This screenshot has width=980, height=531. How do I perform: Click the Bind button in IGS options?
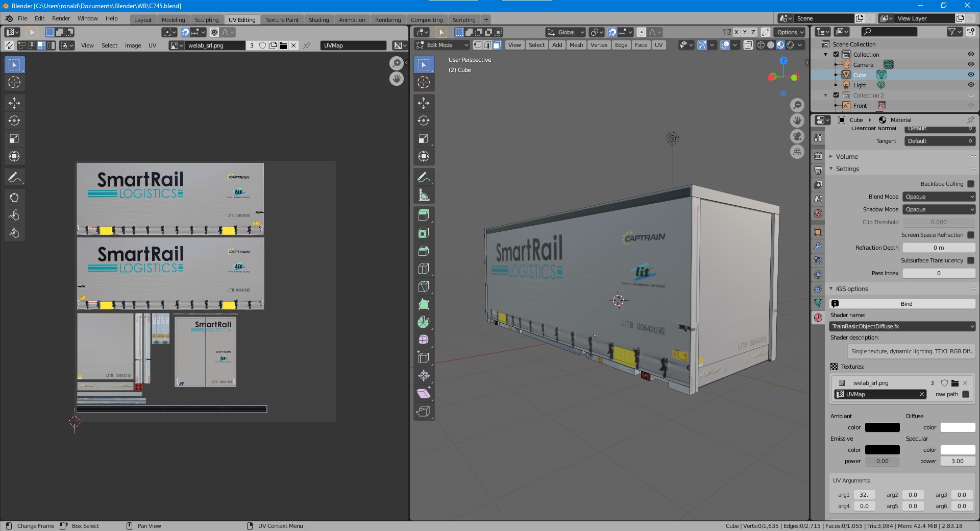(x=906, y=304)
